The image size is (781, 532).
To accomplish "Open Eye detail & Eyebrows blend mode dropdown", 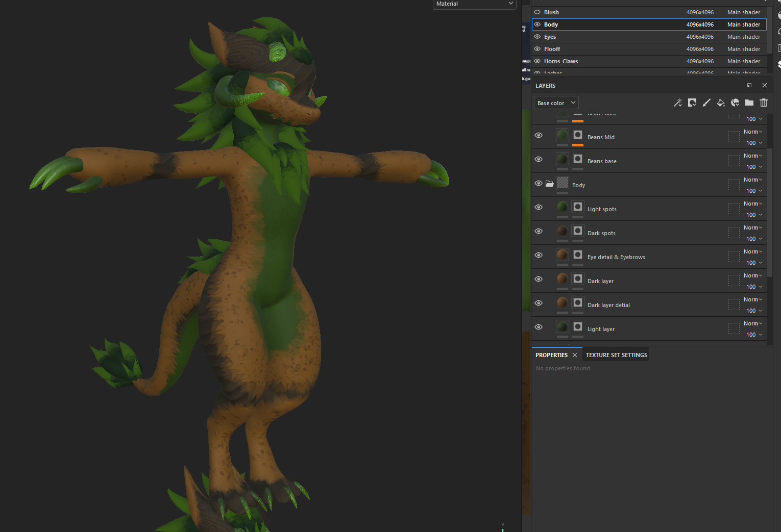I will [753, 251].
